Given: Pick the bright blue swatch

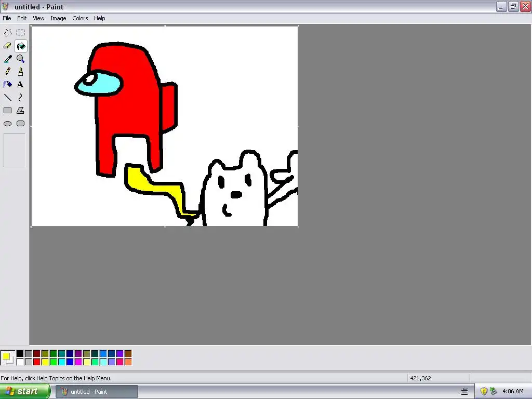Looking at the screenshot, I should click(70, 362).
